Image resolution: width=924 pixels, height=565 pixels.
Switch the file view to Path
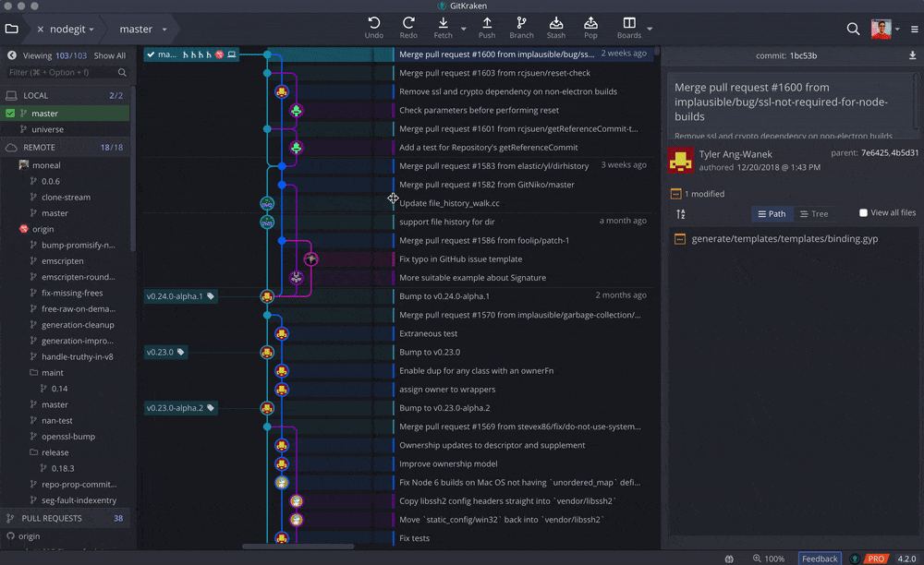pyautogui.click(x=772, y=213)
